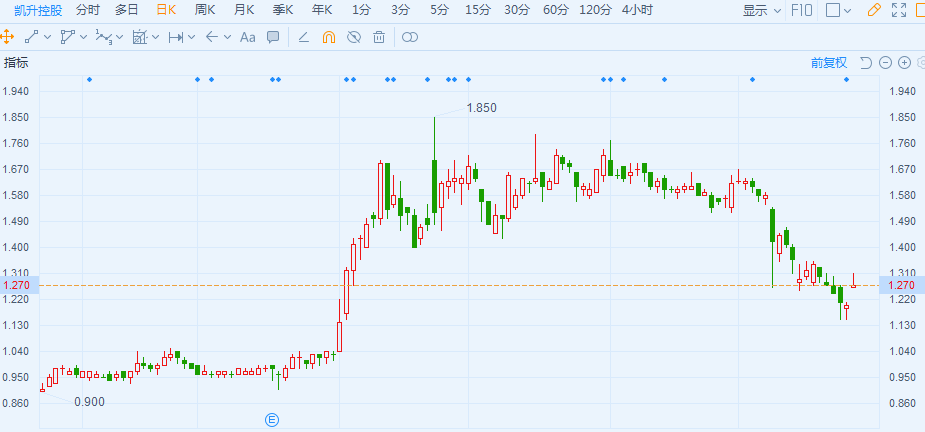Switch to 5分 five-minute chart

pos(439,9)
